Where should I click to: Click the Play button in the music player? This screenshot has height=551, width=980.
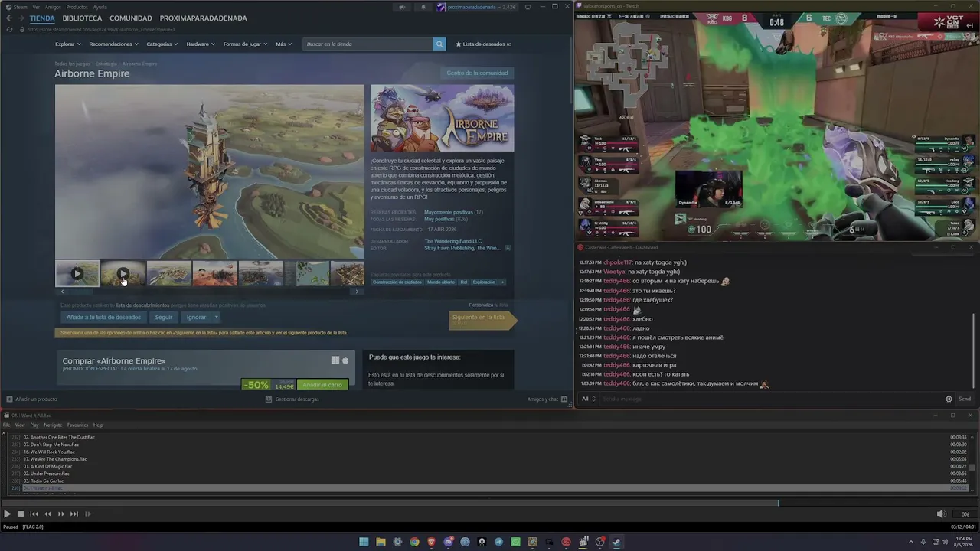pyautogui.click(x=7, y=514)
